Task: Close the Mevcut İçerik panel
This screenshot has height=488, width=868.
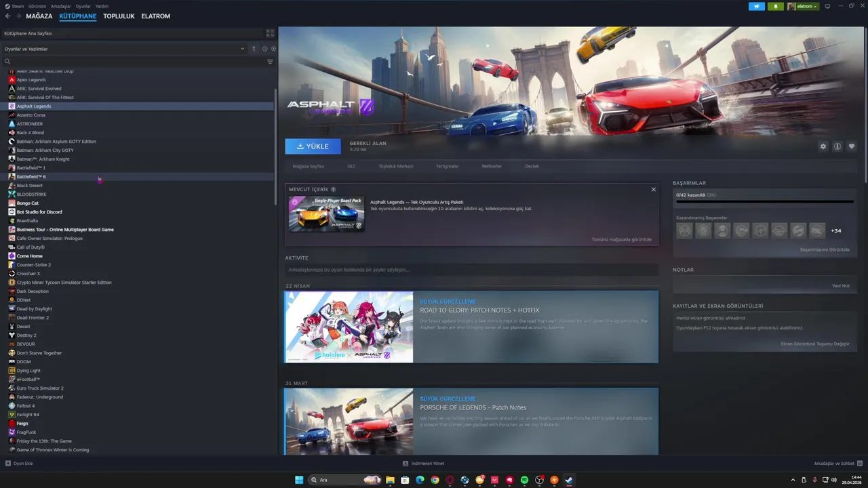Action: (x=654, y=190)
